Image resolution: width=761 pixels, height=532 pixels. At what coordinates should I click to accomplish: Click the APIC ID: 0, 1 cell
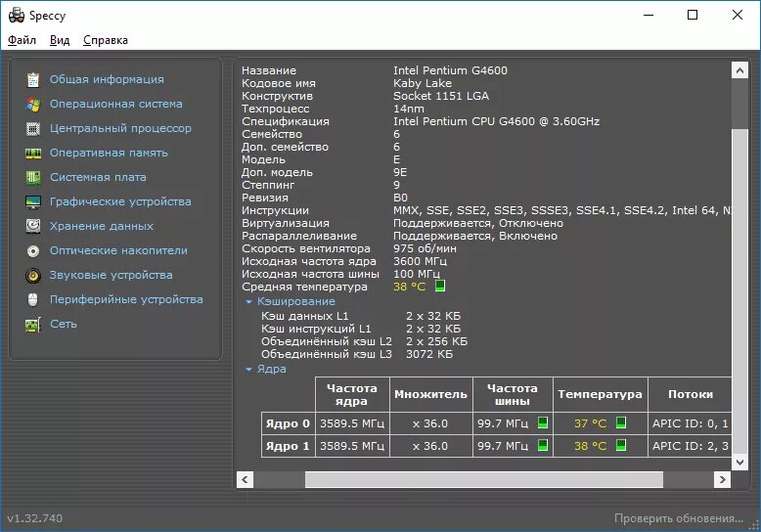tap(691, 423)
